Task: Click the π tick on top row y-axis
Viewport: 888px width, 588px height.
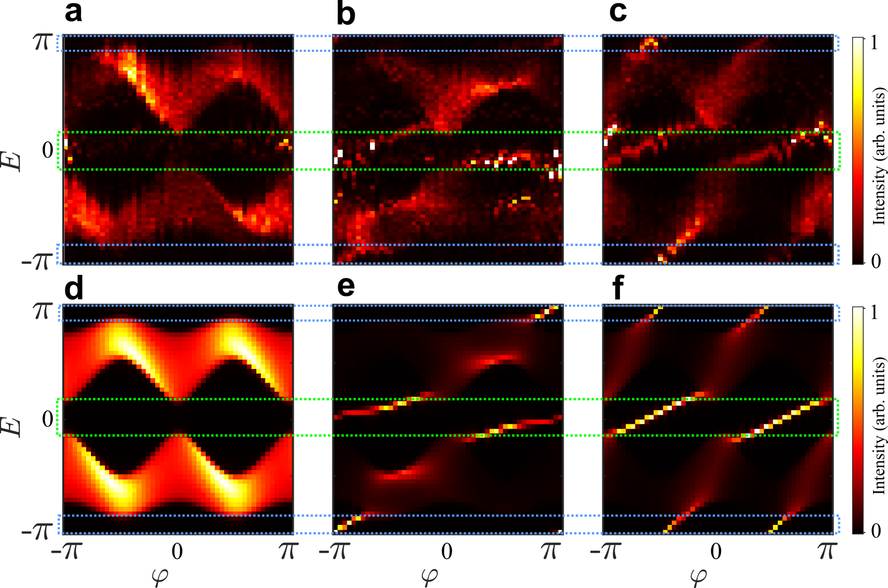Action: point(43,42)
